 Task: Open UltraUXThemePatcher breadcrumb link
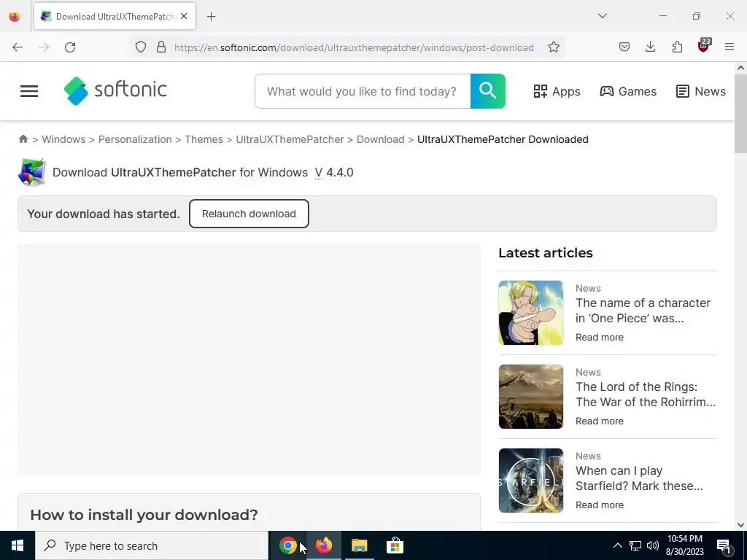pyautogui.click(x=290, y=139)
